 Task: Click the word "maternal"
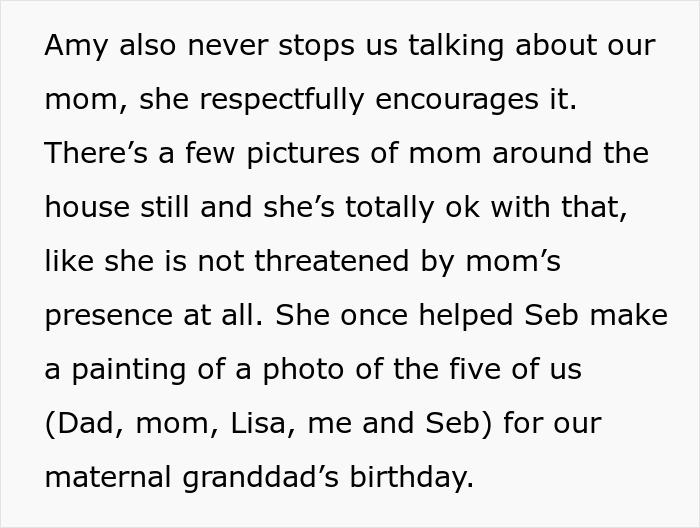click(108, 478)
